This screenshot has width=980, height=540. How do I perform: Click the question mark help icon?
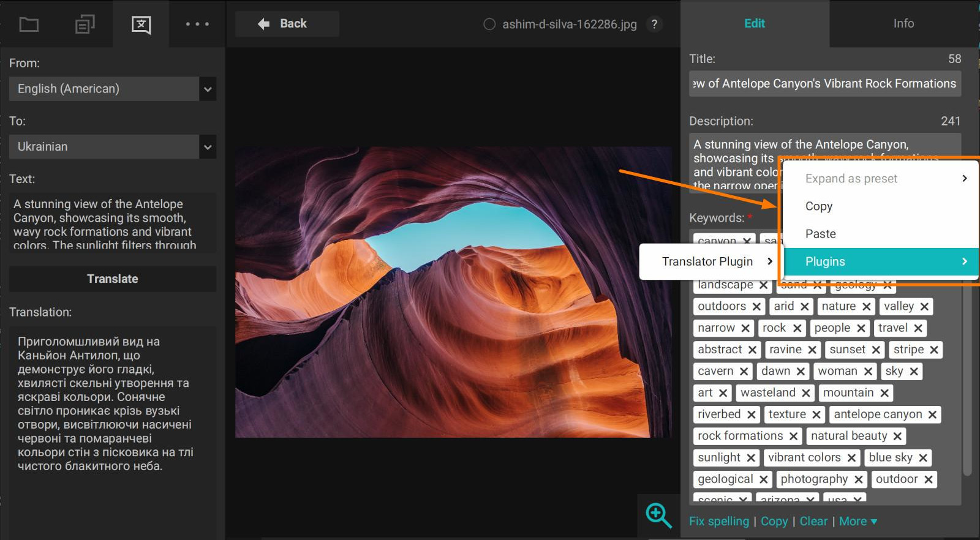tap(654, 24)
